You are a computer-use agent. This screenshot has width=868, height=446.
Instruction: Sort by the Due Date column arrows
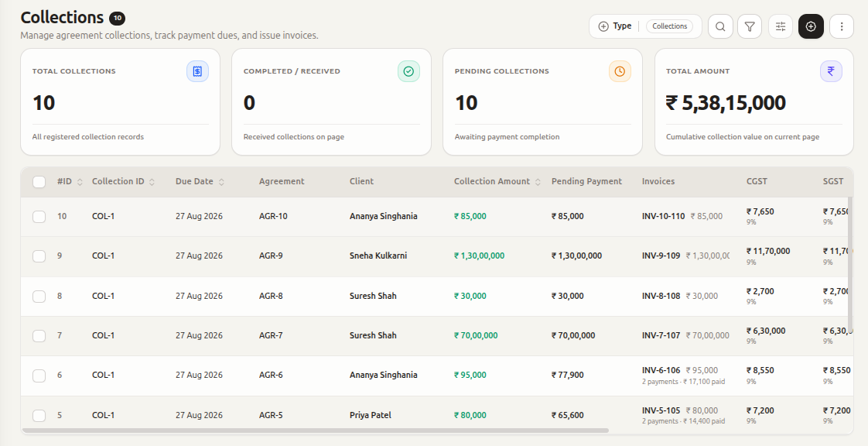click(x=221, y=182)
